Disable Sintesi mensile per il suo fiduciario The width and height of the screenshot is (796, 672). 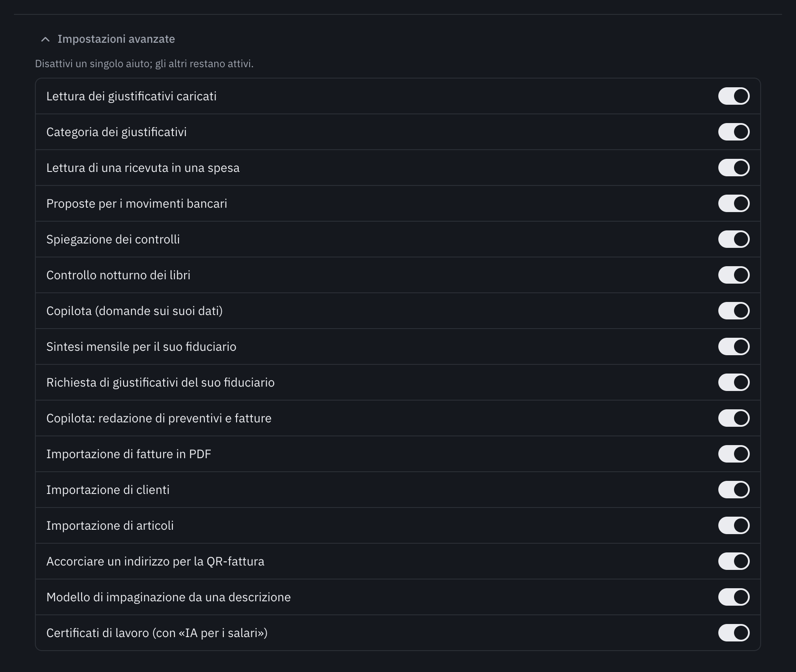pyautogui.click(x=734, y=346)
